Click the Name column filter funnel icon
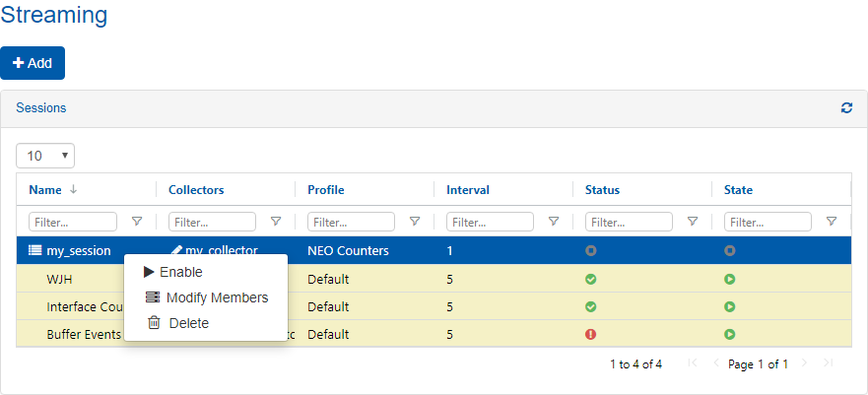The width and height of the screenshot is (868, 395). pos(137,222)
